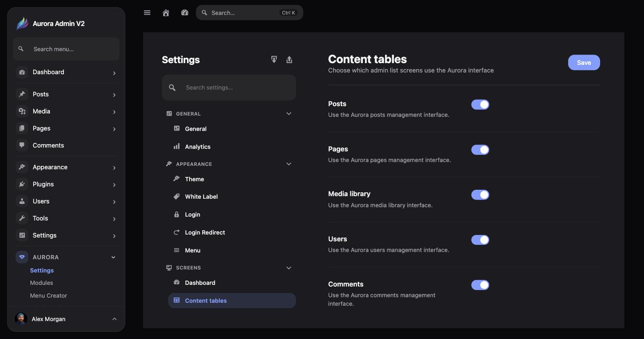Collapse the GENERAL settings group chevron
Viewport: 644px width, 339px height.
(289, 113)
